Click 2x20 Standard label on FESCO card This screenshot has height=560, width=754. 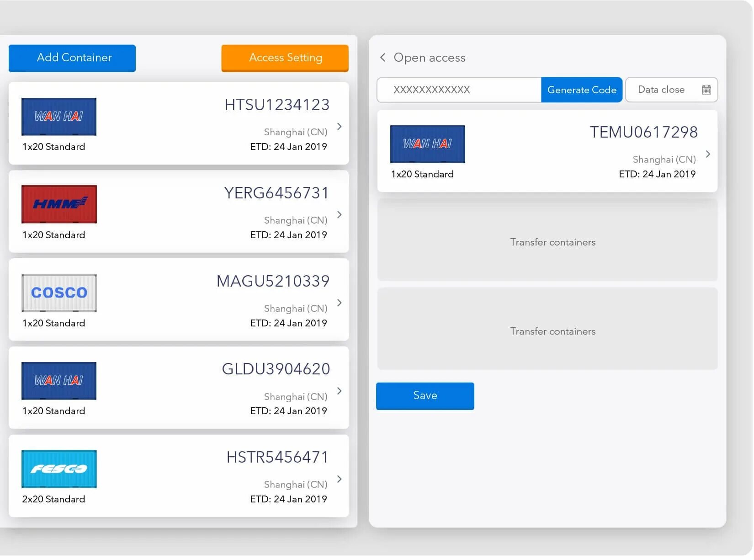[53, 499]
